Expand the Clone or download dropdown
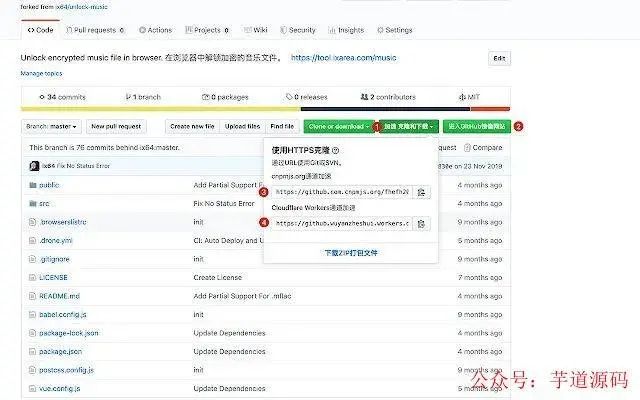640x400 pixels. coord(339,127)
